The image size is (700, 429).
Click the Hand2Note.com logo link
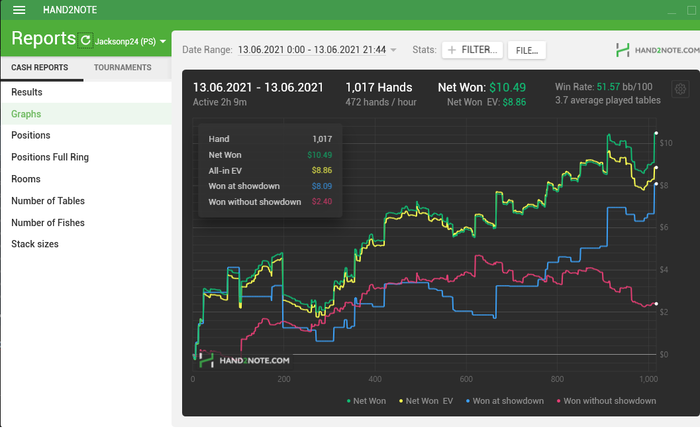(x=657, y=50)
